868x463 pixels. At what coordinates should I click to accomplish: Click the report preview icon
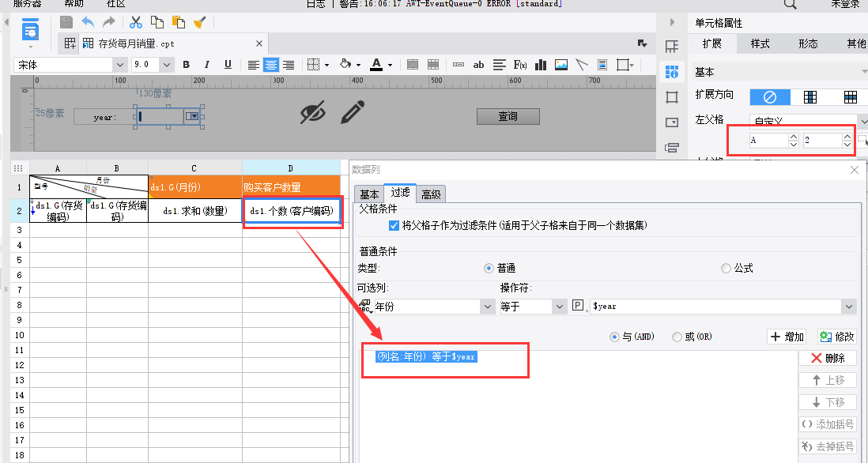(31, 29)
